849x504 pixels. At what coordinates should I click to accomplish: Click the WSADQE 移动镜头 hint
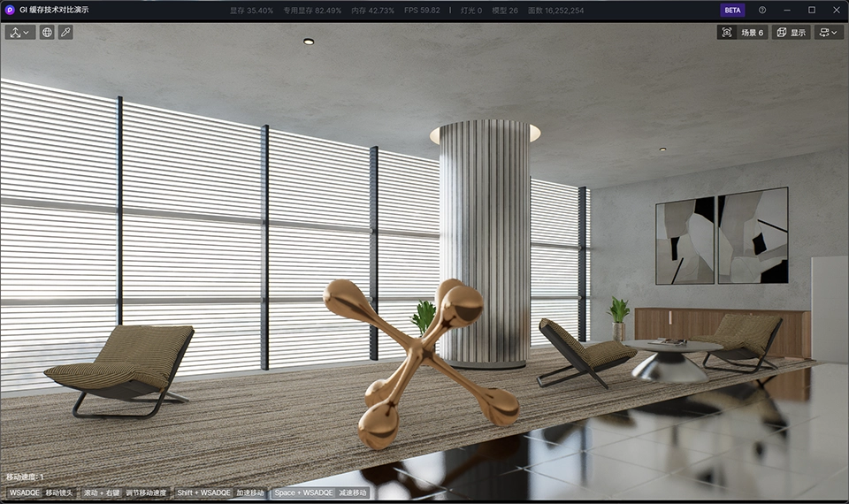(41, 493)
